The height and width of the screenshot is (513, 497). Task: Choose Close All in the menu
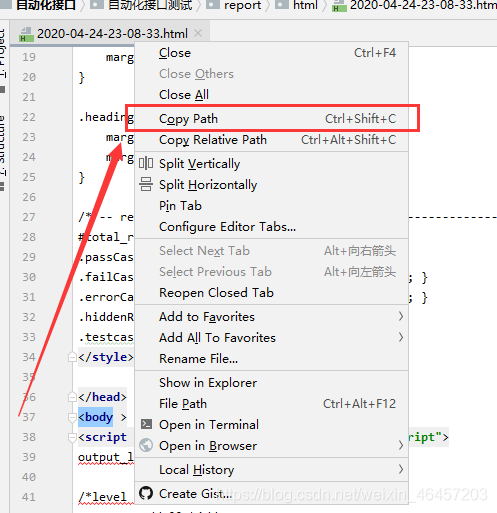pos(271,95)
